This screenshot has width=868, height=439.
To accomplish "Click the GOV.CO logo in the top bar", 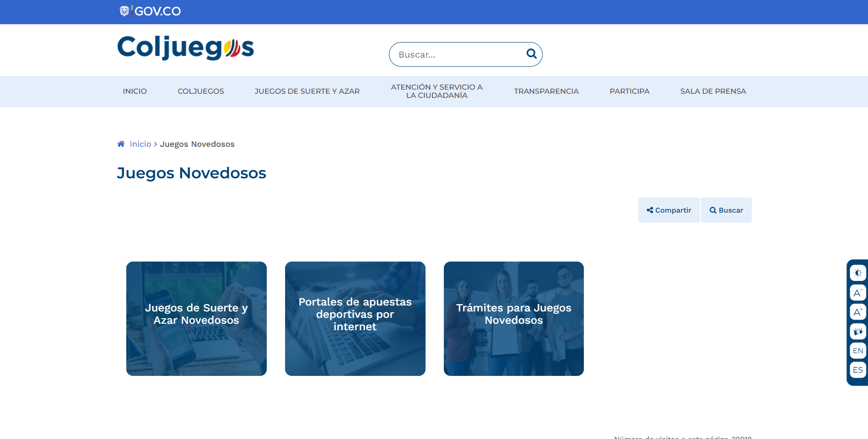I will coord(150,11).
